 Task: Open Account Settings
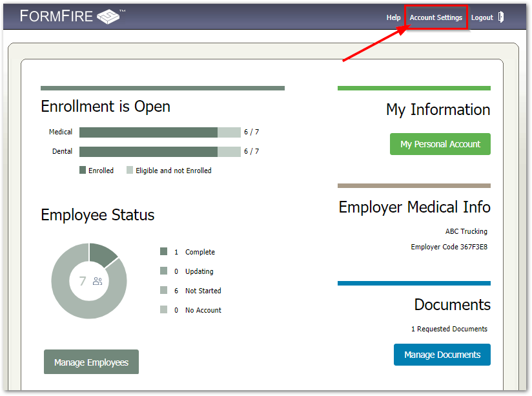(436, 17)
